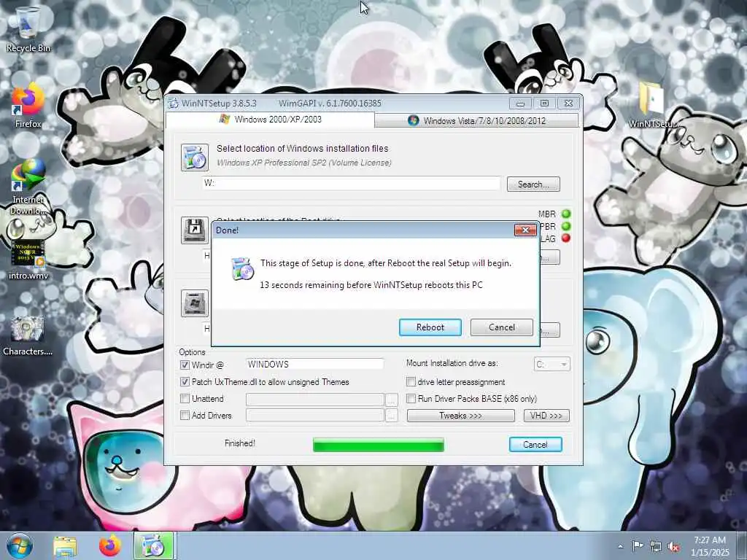
Task: Click the installation files path field
Action: (x=352, y=183)
